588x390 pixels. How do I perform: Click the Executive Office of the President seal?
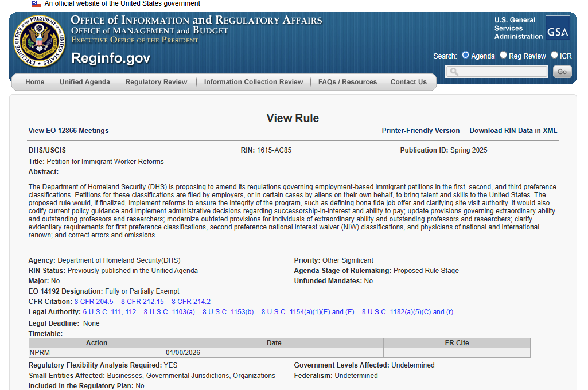click(40, 41)
